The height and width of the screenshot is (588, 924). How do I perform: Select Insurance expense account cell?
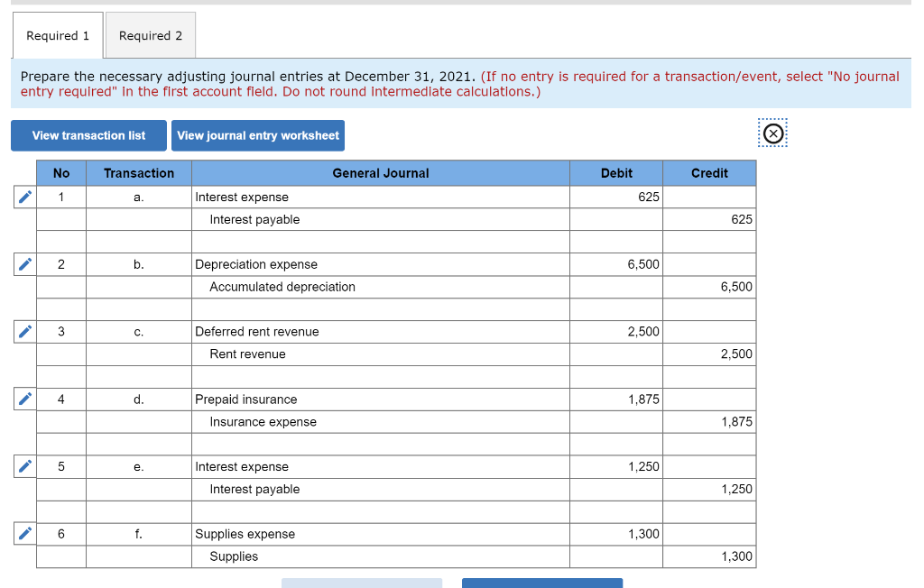(381, 421)
